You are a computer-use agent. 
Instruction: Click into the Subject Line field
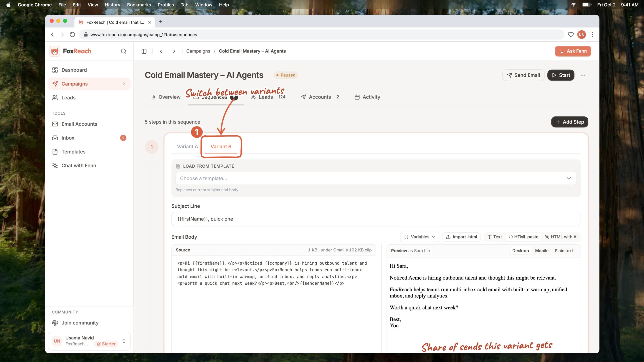[376, 219]
